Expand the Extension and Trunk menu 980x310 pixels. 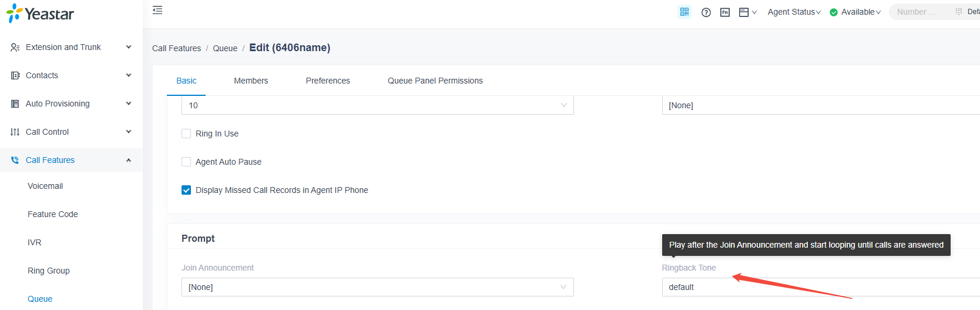[x=71, y=47]
